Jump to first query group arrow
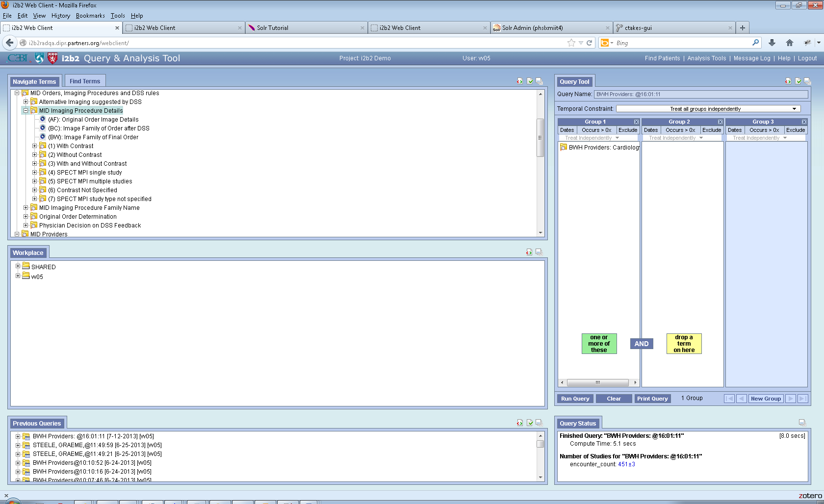This screenshot has height=504, width=824. click(x=729, y=399)
